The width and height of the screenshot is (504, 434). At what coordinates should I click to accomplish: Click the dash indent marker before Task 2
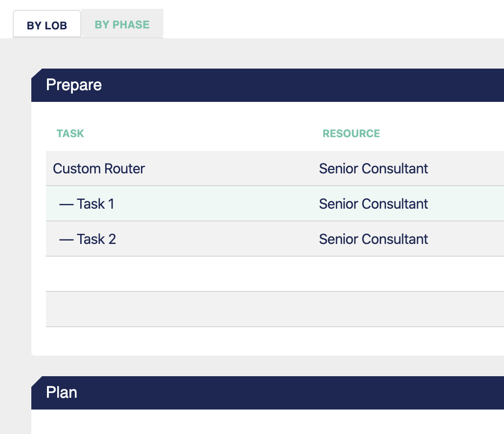pyautogui.click(x=67, y=240)
